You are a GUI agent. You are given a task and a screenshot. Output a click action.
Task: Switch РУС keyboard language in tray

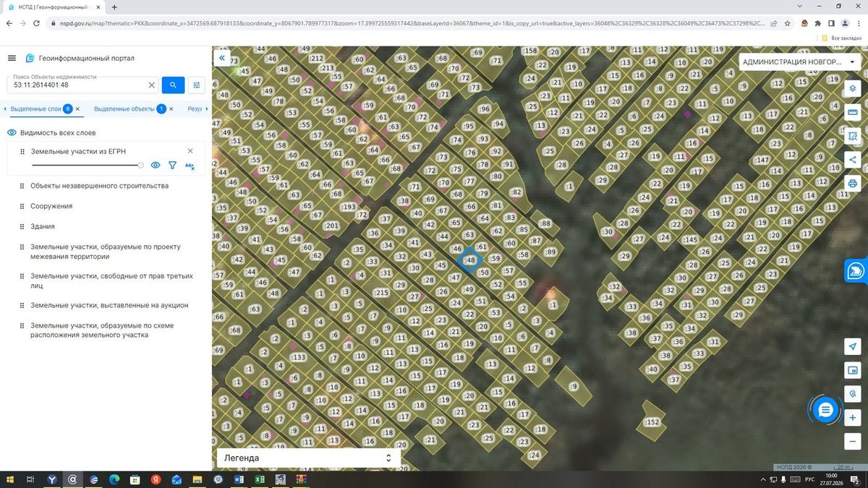[x=810, y=479]
